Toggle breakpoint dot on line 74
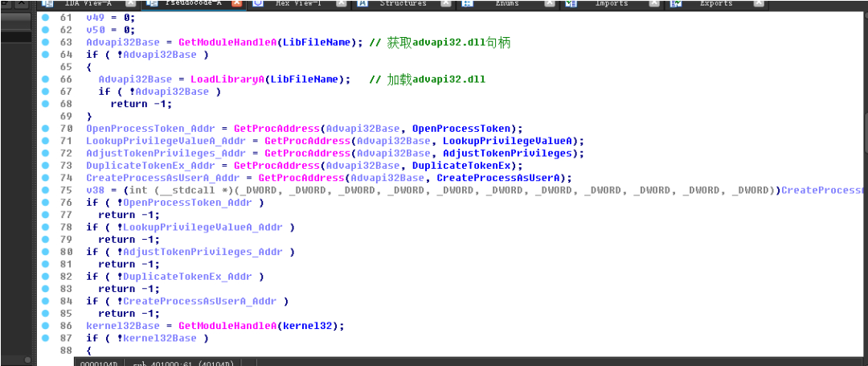This screenshot has height=366, width=868. (x=45, y=177)
